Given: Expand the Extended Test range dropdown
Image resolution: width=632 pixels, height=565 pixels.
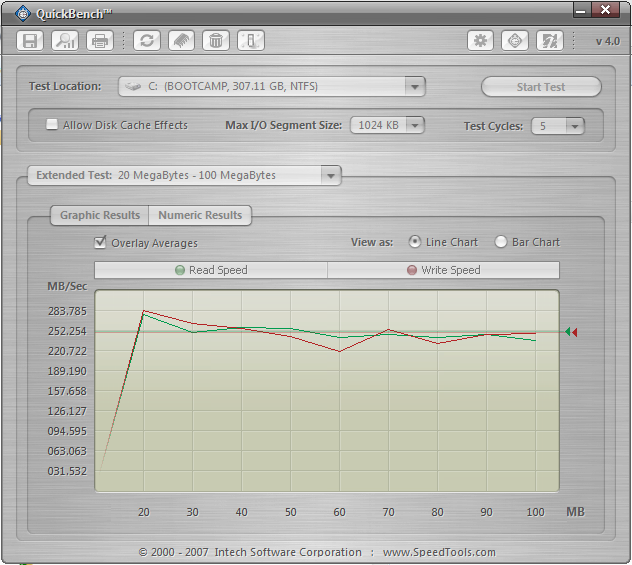Looking at the screenshot, I should [185, 175].
